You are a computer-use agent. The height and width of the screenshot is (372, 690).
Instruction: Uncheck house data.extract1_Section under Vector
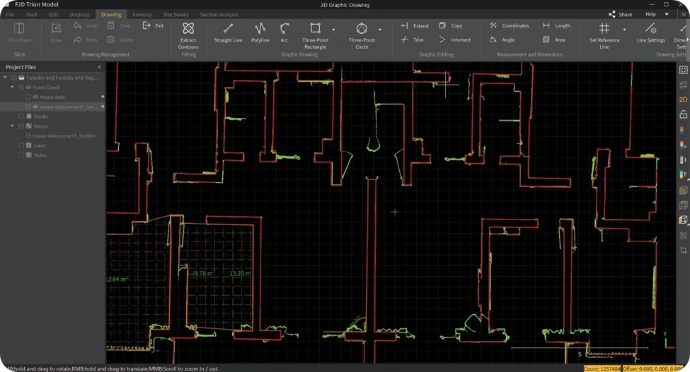click(x=29, y=136)
